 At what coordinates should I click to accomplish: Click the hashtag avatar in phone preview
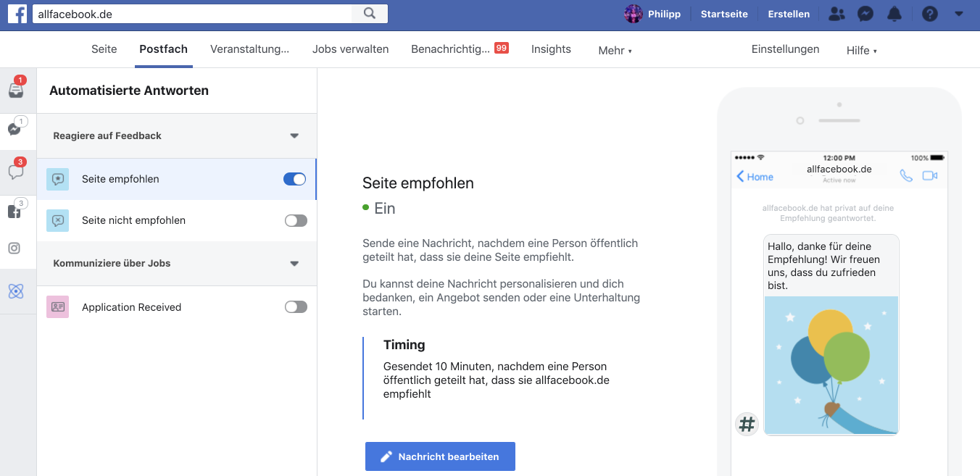coord(747,424)
